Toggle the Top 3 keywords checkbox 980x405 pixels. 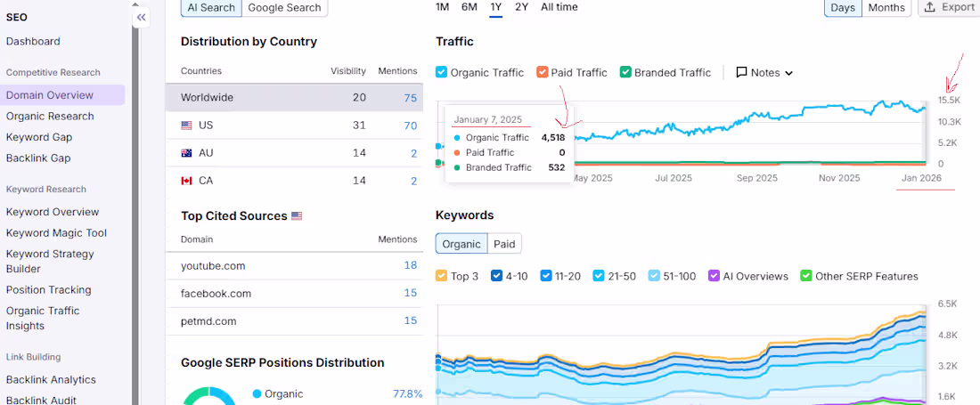(x=441, y=276)
